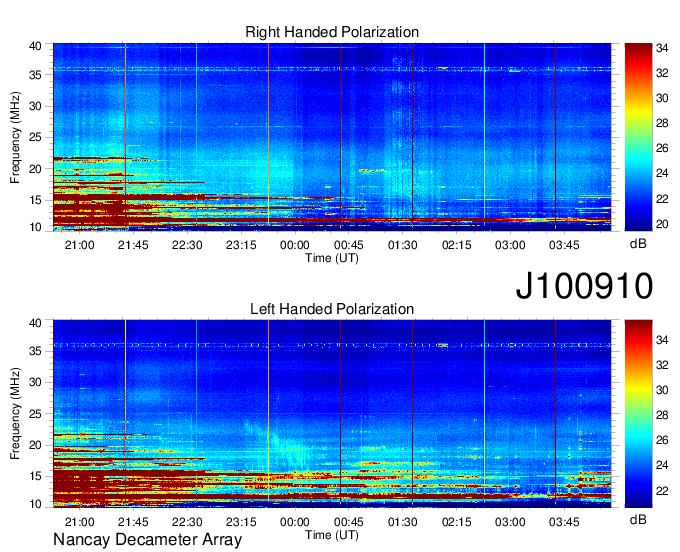Click the 03:00 tick of Right Handed plot
Viewport: 680px width, 552px height.
(510, 245)
